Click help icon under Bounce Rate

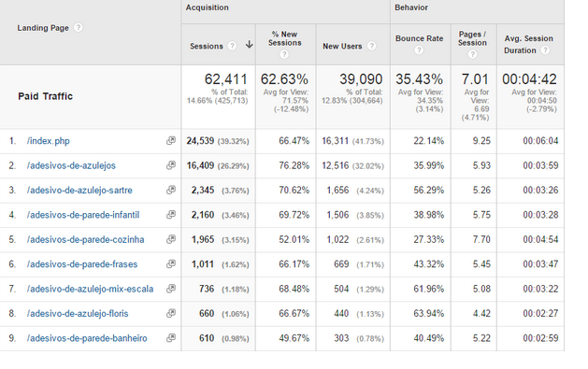419,50
